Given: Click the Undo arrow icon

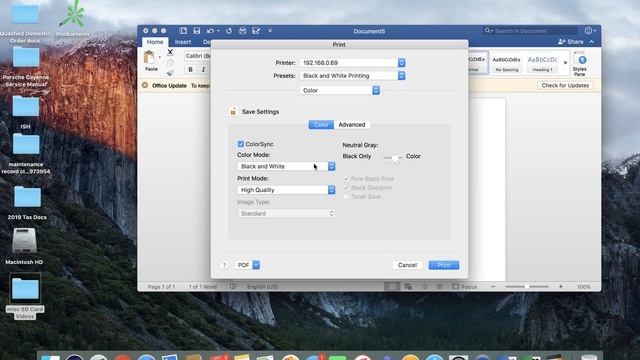Looking at the screenshot, I should [x=210, y=31].
